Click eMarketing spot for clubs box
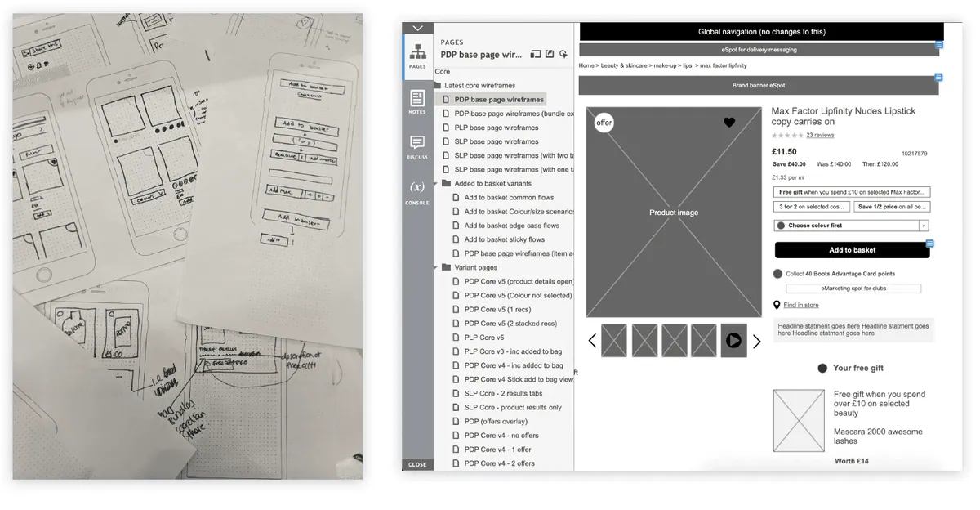This screenshot has height=510, width=980. pyautogui.click(x=853, y=289)
